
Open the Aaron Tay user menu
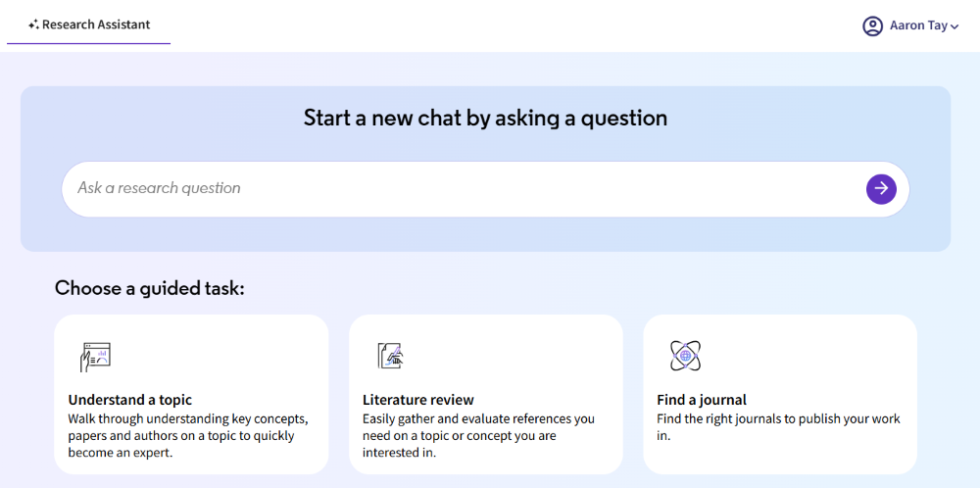[910, 26]
